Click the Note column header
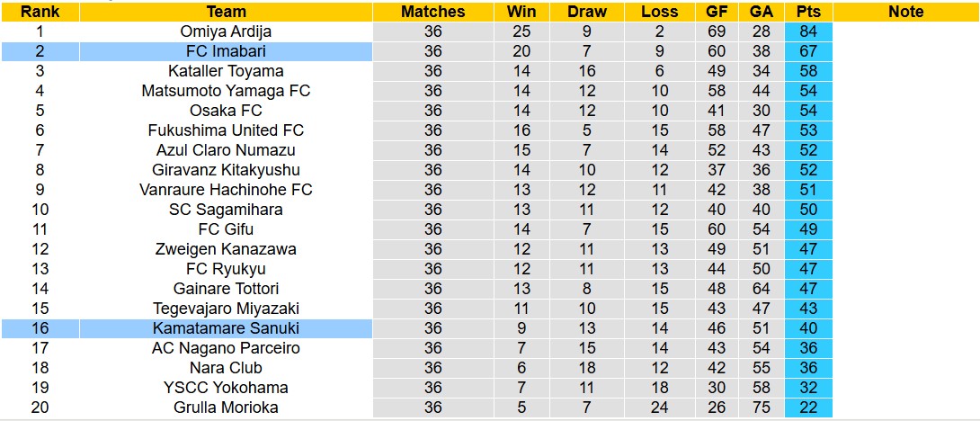The image size is (980, 421). click(x=904, y=12)
